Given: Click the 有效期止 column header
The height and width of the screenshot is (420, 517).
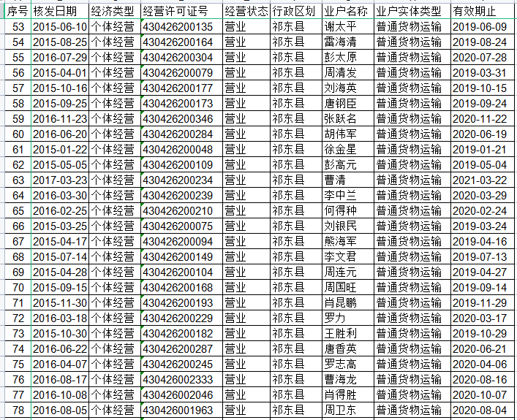Looking at the screenshot, I should [479, 11].
